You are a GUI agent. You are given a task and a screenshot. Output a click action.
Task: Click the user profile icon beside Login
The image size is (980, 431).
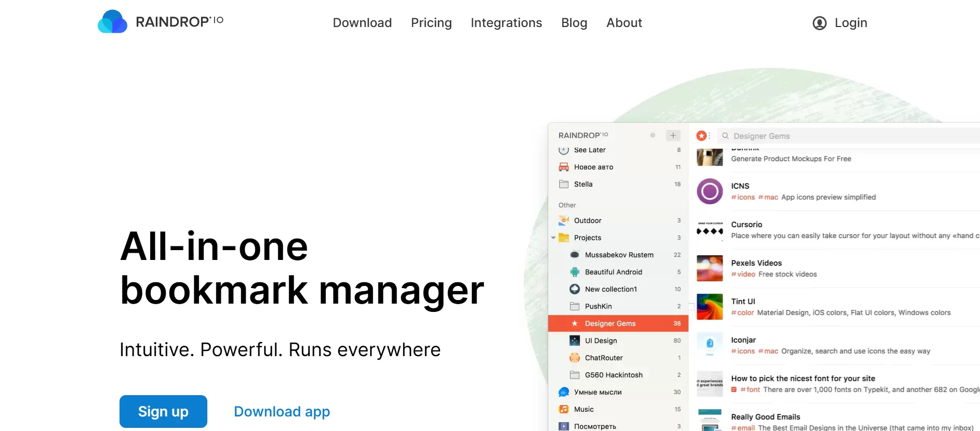point(819,23)
